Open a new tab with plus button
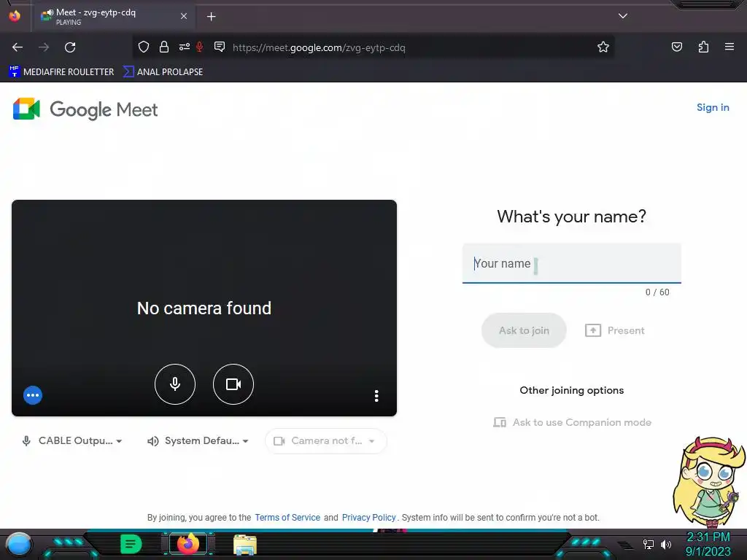Image resolution: width=747 pixels, height=560 pixels. pyautogui.click(x=211, y=17)
